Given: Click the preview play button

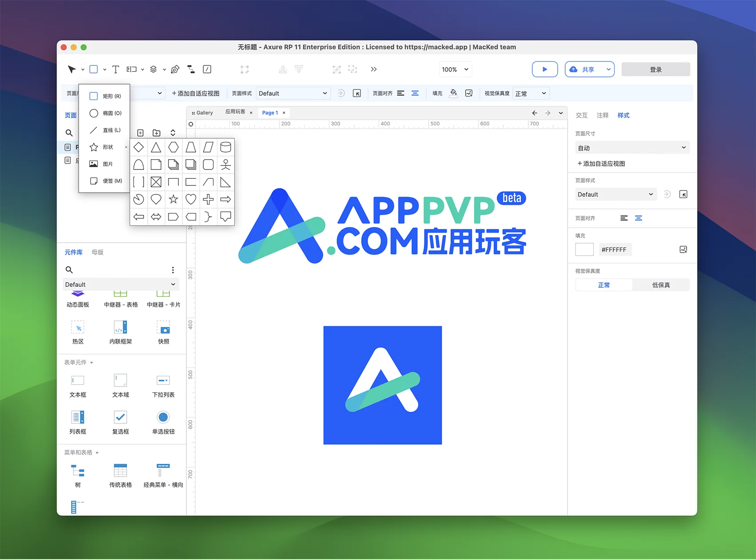Looking at the screenshot, I should [545, 69].
